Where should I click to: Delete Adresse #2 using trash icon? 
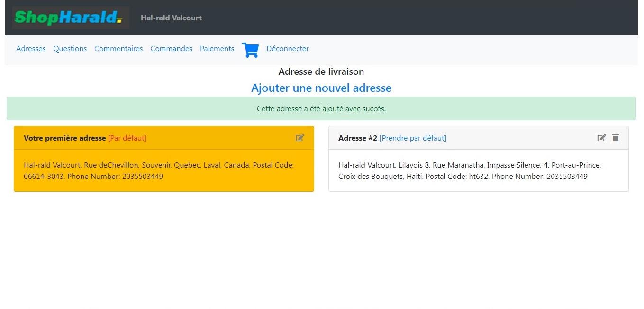click(616, 138)
